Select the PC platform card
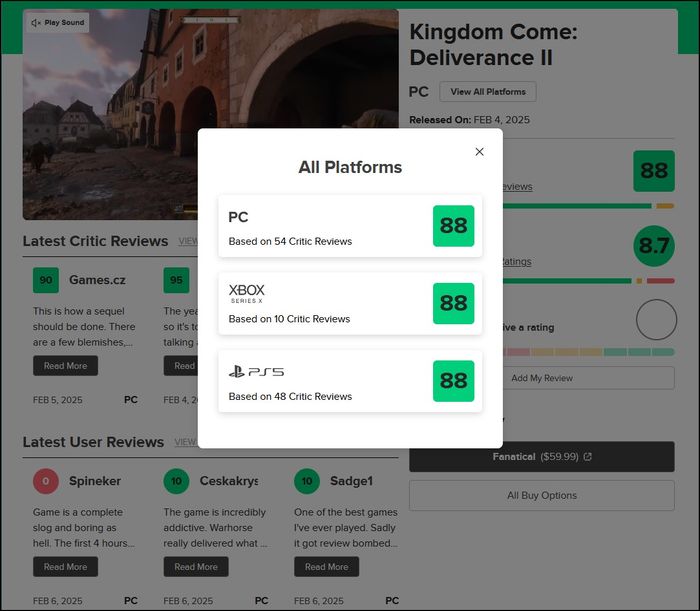The height and width of the screenshot is (611, 700). click(350, 226)
